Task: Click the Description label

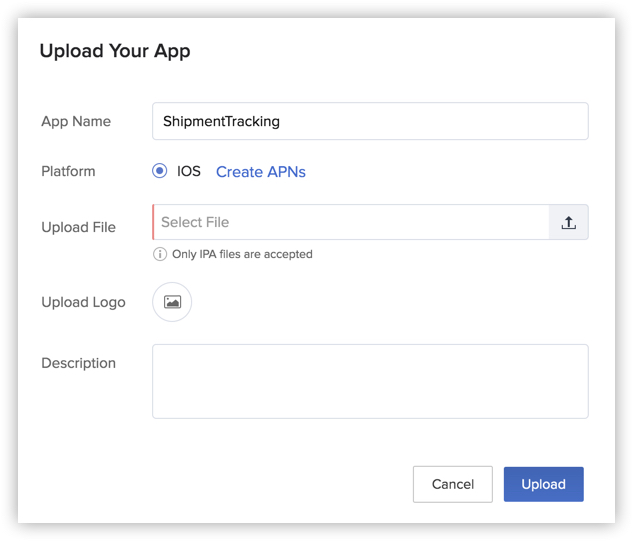Action: 78,363
